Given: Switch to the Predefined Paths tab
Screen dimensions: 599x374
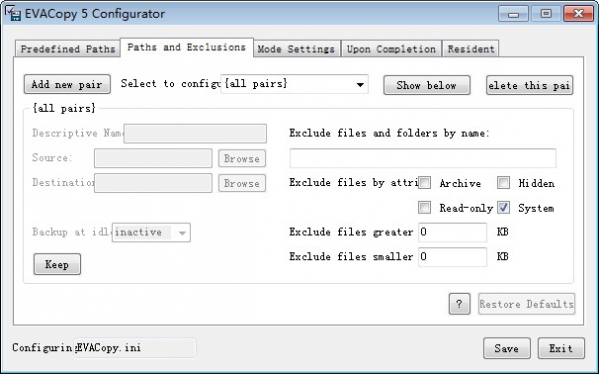Looking at the screenshot, I should point(68,49).
